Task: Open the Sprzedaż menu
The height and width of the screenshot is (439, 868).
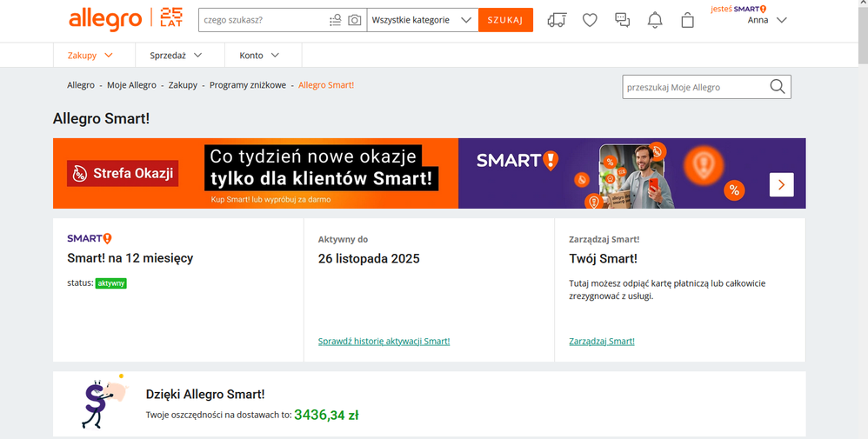Action: (x=176, y=56)
